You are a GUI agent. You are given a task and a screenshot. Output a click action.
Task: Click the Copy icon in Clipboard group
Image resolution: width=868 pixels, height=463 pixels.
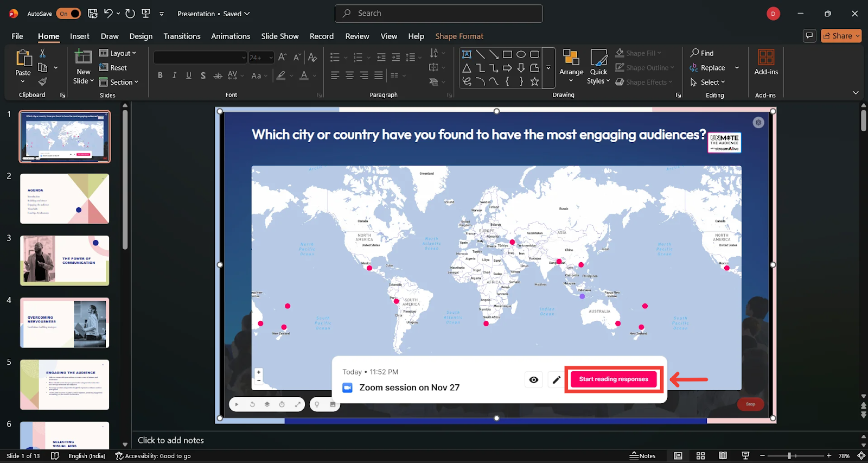pos(42,67)
